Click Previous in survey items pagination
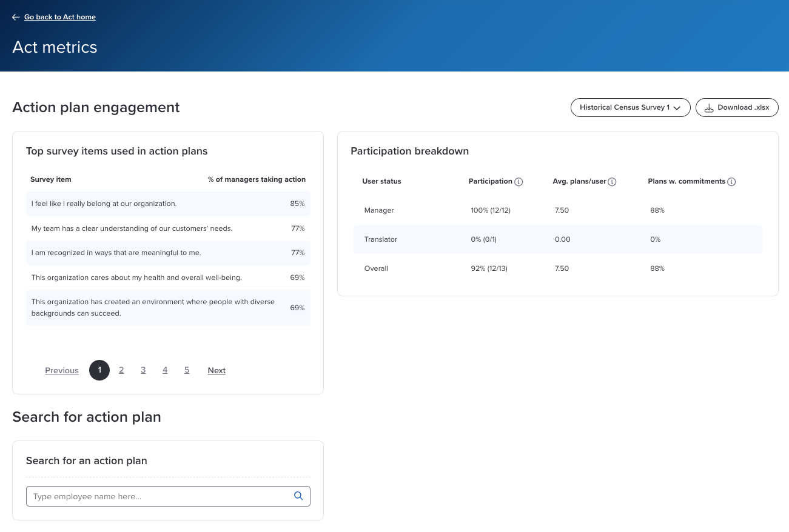The image size is (789, 532). (62, 370)
